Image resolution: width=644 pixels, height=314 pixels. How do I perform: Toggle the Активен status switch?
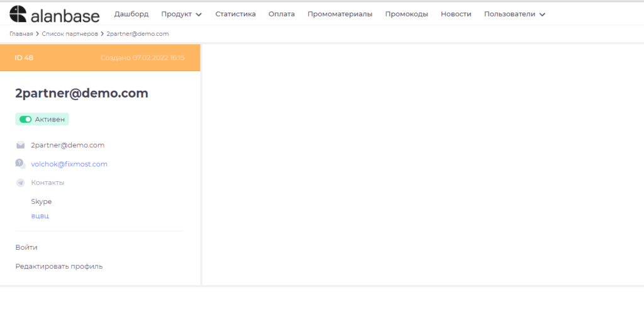(x=25, y=120)
